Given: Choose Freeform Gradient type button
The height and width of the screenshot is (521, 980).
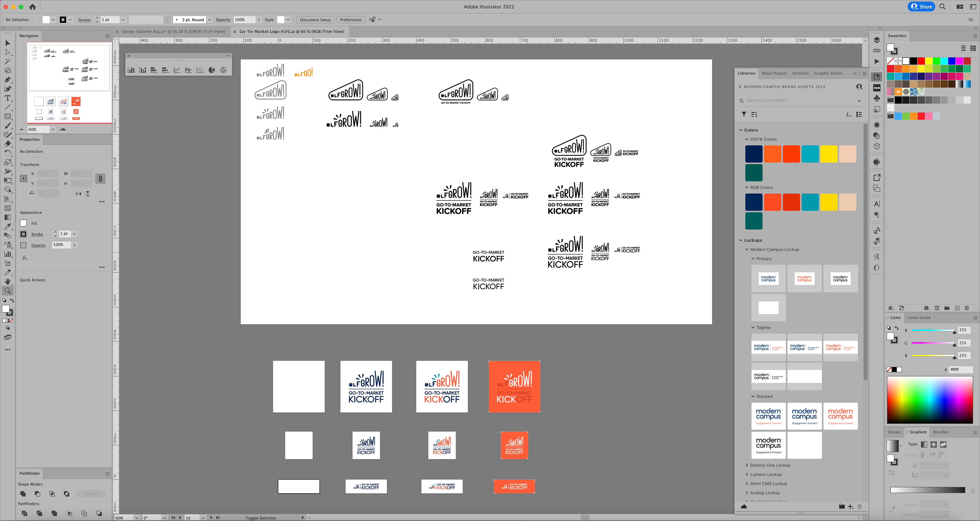Looking at the screenshot, I should coord(943,444).
